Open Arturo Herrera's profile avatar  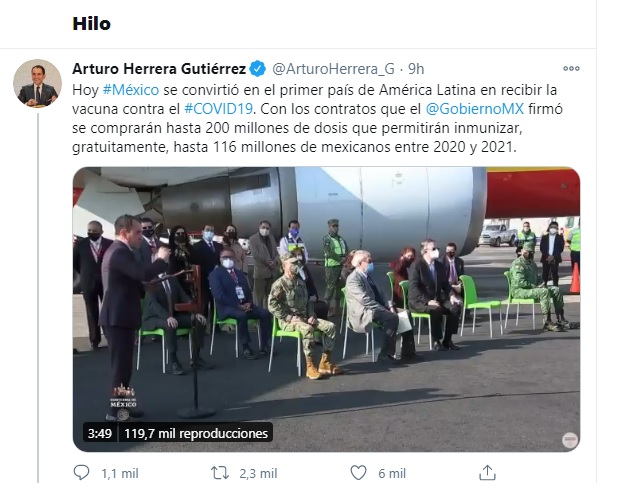click(x=37, y=83)
